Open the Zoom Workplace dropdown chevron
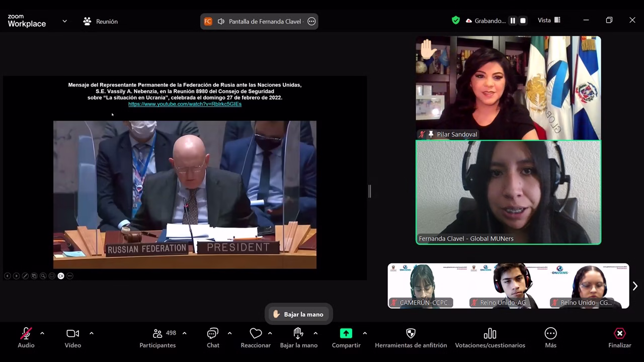Screen dimensions: 644x362 point(64,21)
